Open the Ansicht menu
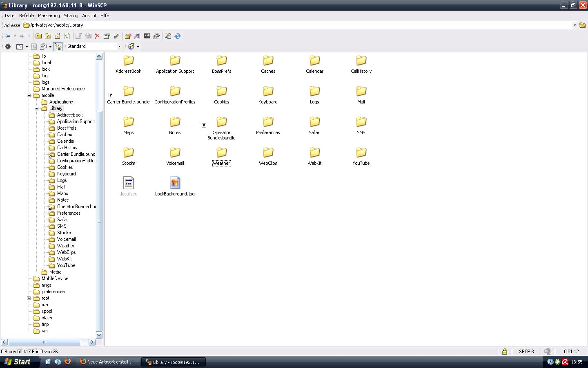This screenshot has height=368, width=588. 89,16
